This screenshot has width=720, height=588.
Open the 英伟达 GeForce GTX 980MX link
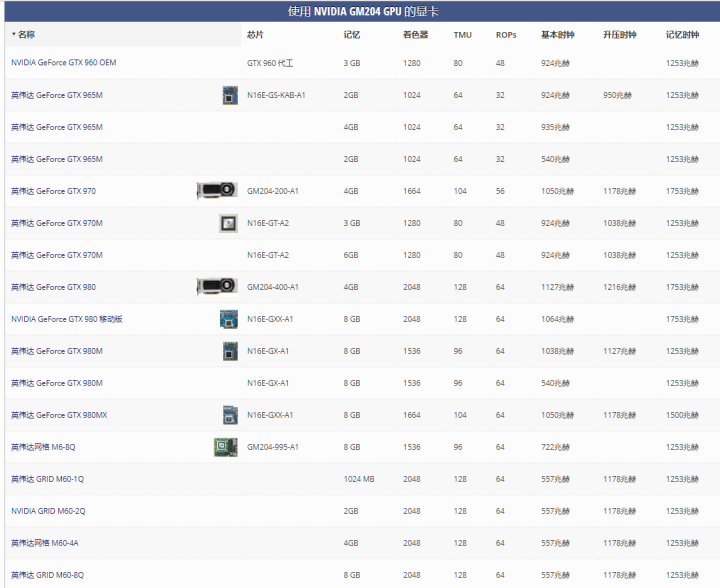(59, 415)
